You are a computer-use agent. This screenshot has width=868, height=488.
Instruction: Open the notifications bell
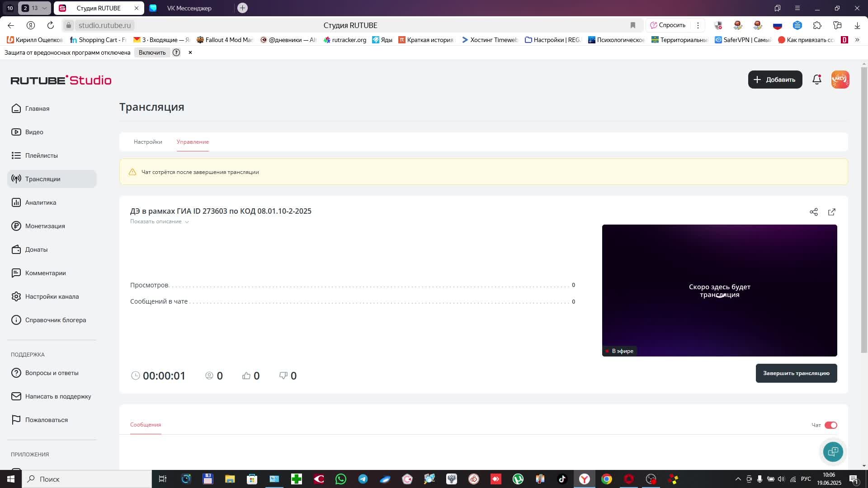(x=816, y=80)
